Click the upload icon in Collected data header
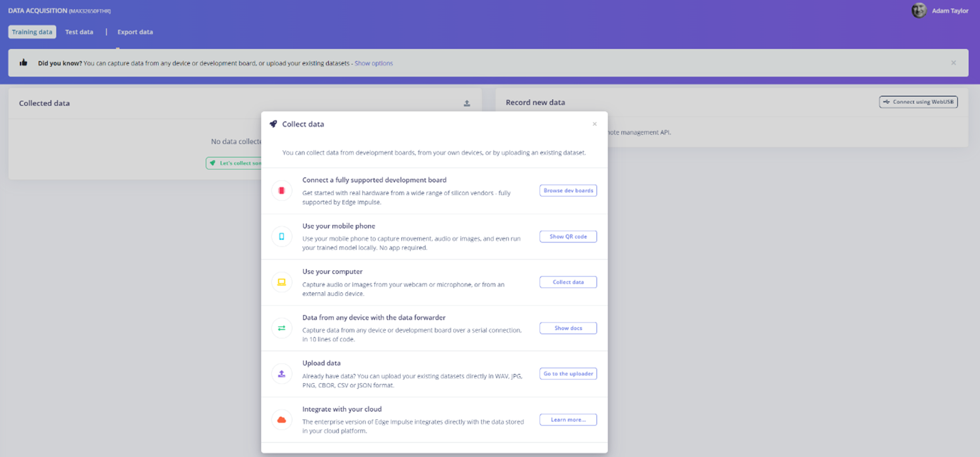 467,103
